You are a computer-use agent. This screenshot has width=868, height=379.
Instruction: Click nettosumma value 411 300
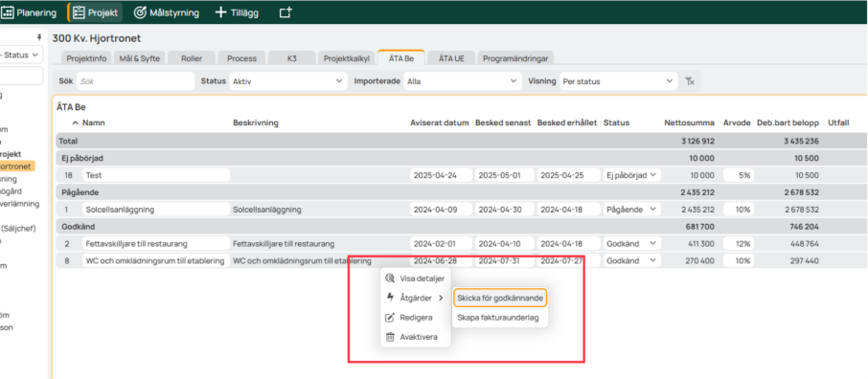pyautogui.click(x=702, y=243)
